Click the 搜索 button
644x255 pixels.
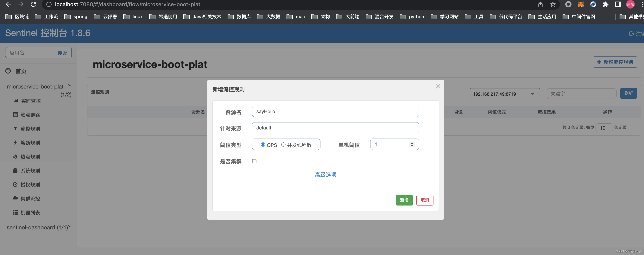[62, 53]
